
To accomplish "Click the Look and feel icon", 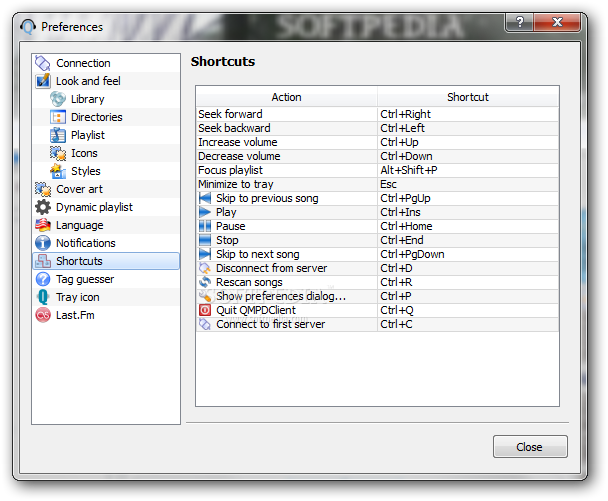I will [x=43, y=81].
